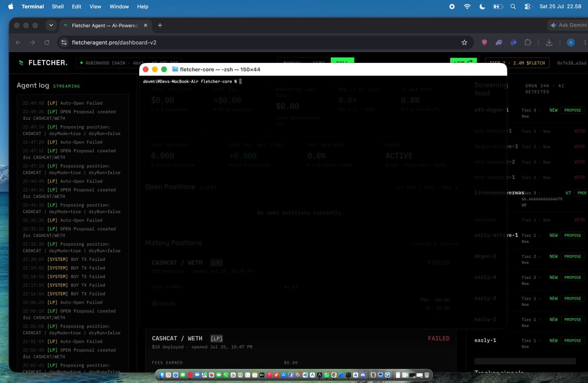Screen dimensions: 588x383
Task: Open the uBlock shield extension in Chrome
Action: point(484,42)
